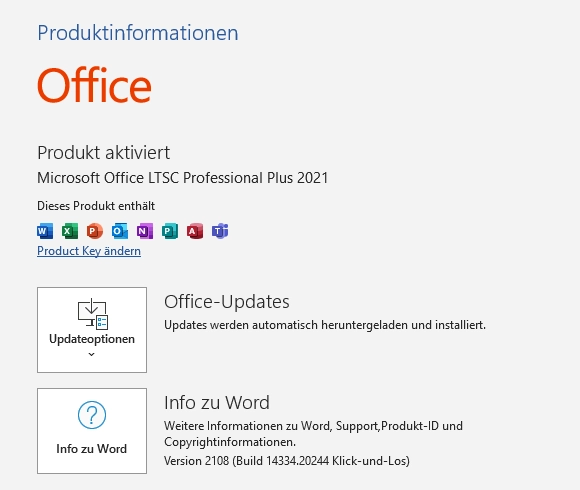This screenshot has height=490, width=580.
Task: Click the Dieses Produkt enthält label
Action: [x=96, y=206]
